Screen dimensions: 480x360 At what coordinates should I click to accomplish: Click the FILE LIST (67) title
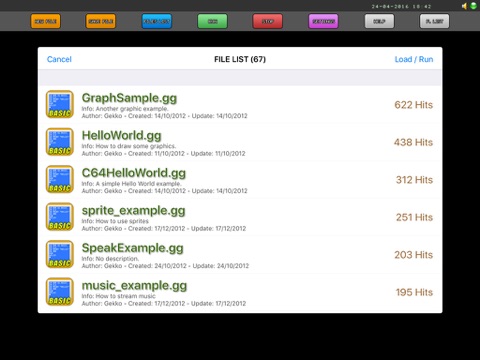coord(240,59)
